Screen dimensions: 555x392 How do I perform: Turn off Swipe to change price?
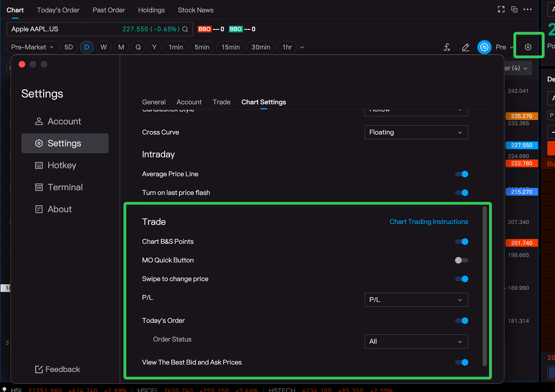coord(461,279)
